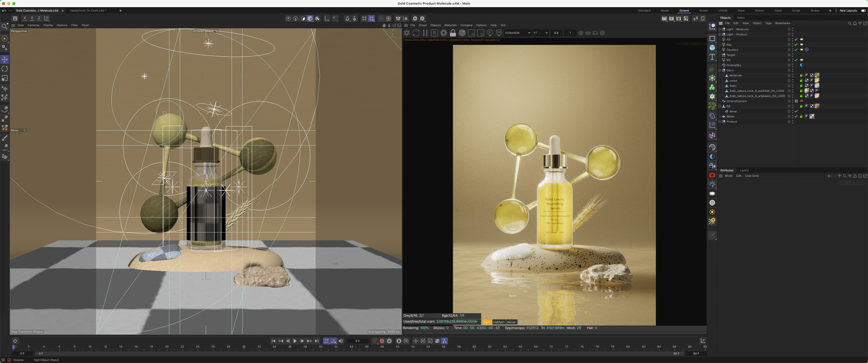Open User Data menu in Attributes
Screen dimensions: 868x363
point(752,176)
